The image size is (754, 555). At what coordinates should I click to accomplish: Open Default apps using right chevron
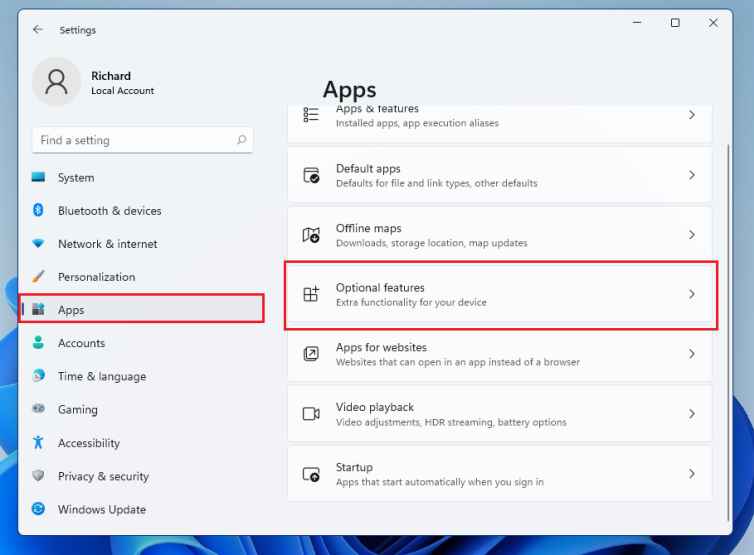point(691,175)
